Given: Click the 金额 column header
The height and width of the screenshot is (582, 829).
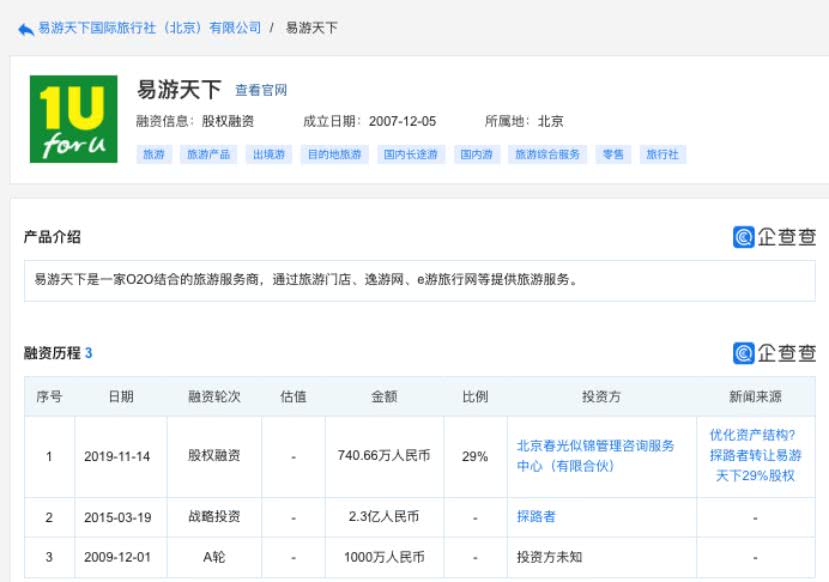Looking at the screenshot, I should pos(384,396).
